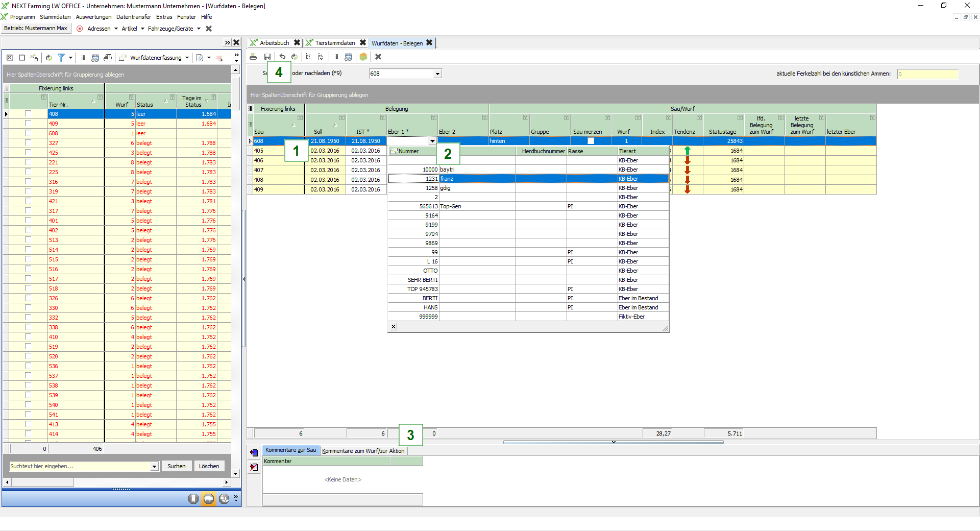Select the pig module icon in bottom bar
The width and height of the screenshot is (980, 531).
point(209,499)
